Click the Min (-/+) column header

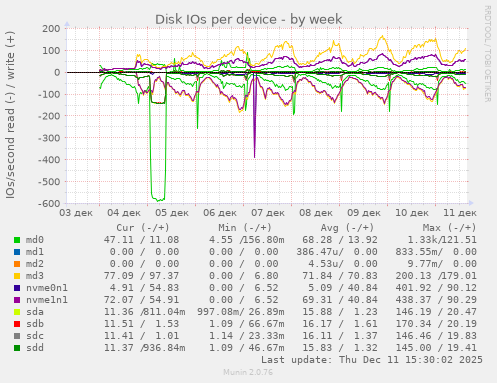tap(245, 228)
